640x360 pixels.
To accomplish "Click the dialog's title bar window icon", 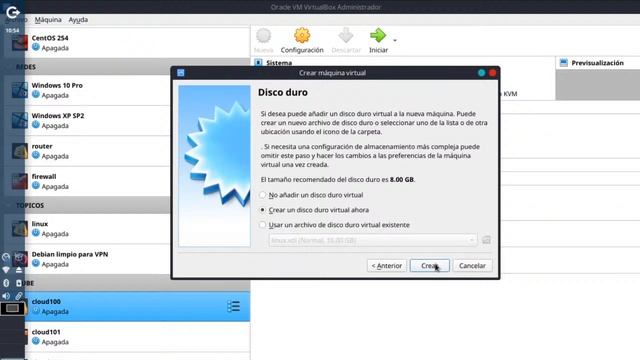I will [x=181, y=73].
